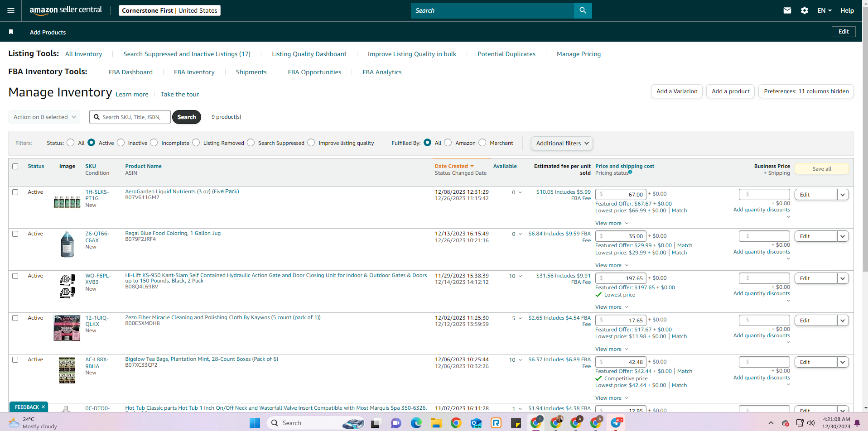Check the AeroGarden Liquid Nutrients row checkbox
868x431 pixels.
(x=15, y=192)
